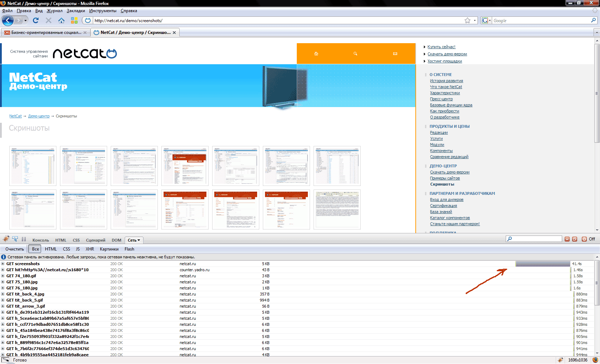Image resolution: width=600 pixels, height=364 pixels.
Task: Expand the GET screenshots request row
Action: pos(3,264)
